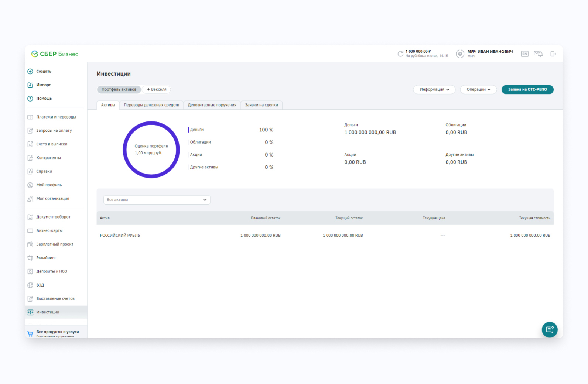Click the Помощь question mark icon
Viewport: 588px width, 384px height.
click(30, 99)
